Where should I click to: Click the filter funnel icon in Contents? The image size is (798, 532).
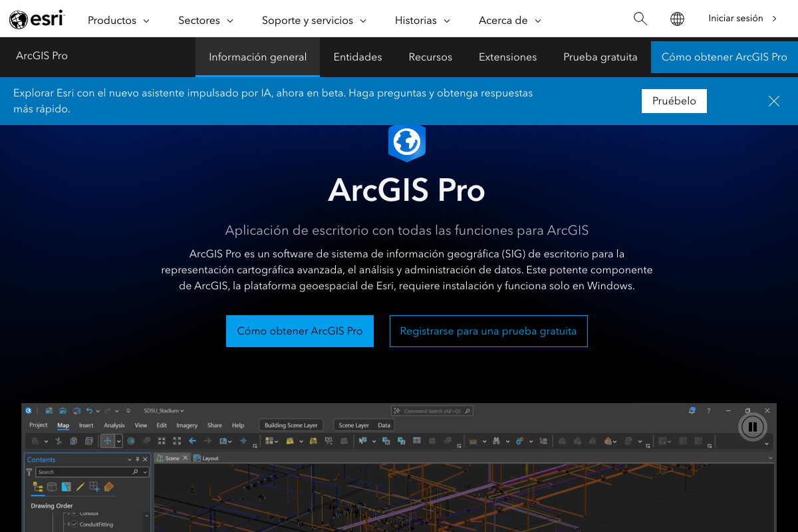coord(29,472)
